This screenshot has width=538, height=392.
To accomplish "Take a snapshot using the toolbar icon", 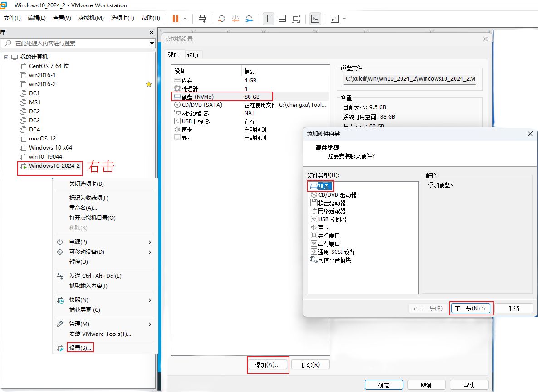I will [x=221, y=19].
